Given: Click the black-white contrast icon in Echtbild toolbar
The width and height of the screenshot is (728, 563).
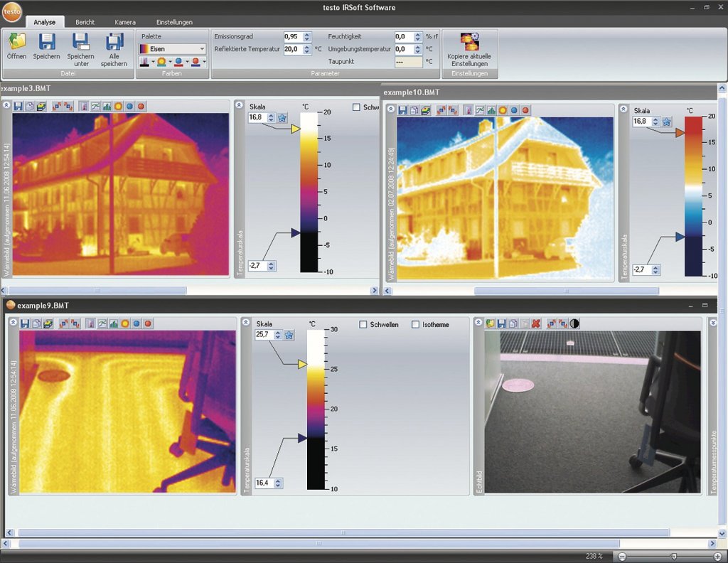Looking at the screenshot, I should [x=574, y=323].
